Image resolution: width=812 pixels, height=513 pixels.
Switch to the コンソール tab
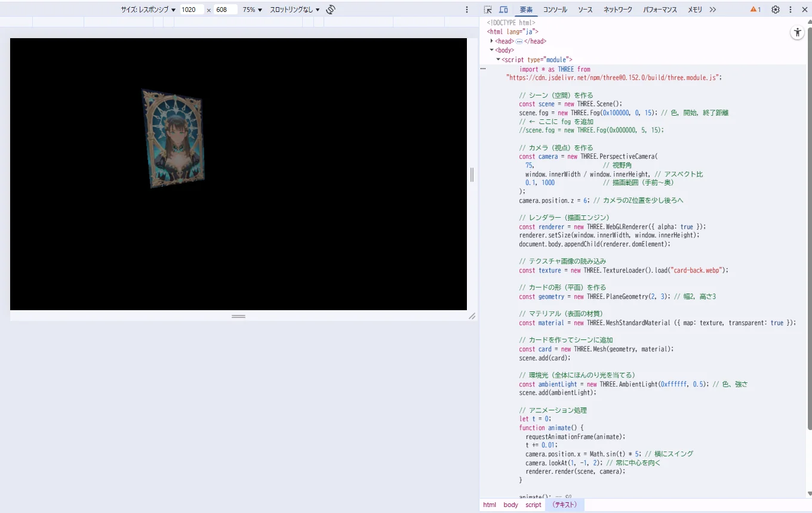tap(555, 10)
